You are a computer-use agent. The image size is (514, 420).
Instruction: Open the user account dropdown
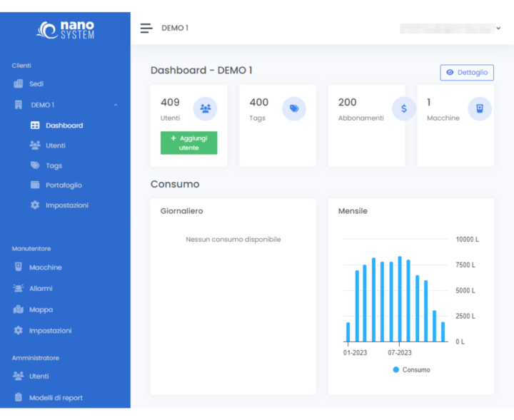(498, 28)
